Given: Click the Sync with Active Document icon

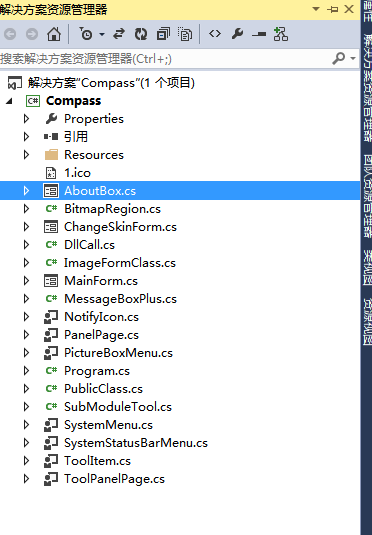Looking at the screenshot, I should (119, 34).
